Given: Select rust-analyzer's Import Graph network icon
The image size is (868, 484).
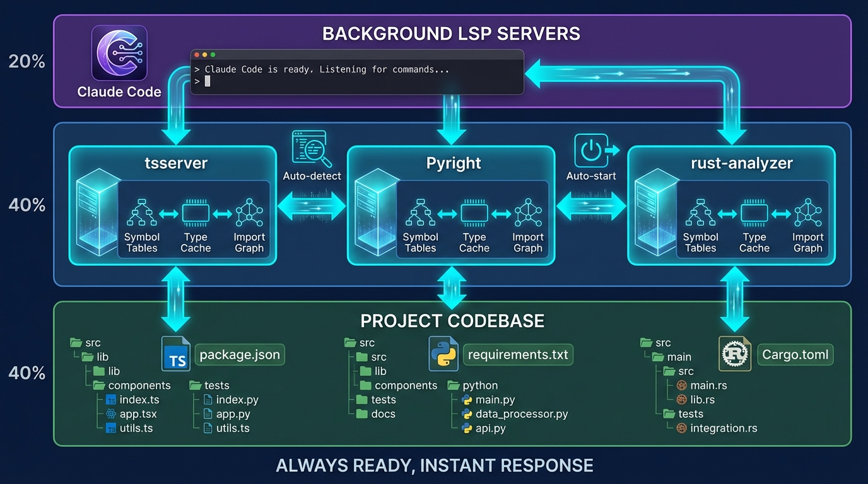Looking at the screenshot, I should click(x=808, y=213).
